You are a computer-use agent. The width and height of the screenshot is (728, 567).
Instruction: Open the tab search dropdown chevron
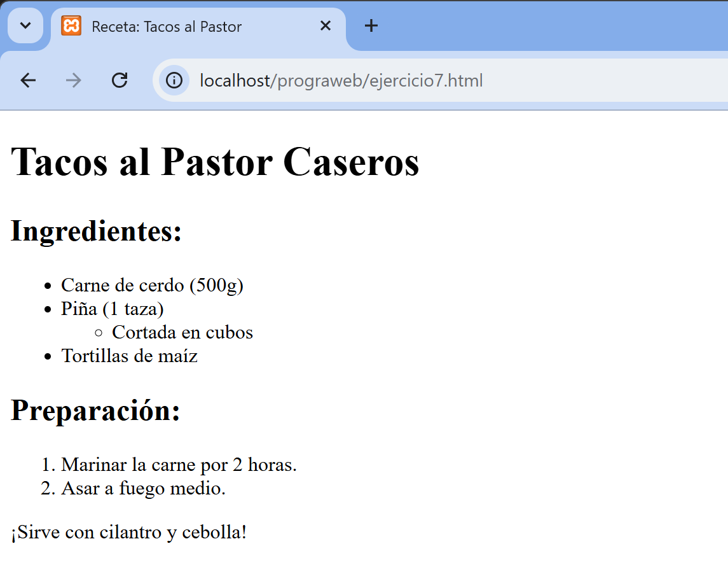tap(25, 25)
